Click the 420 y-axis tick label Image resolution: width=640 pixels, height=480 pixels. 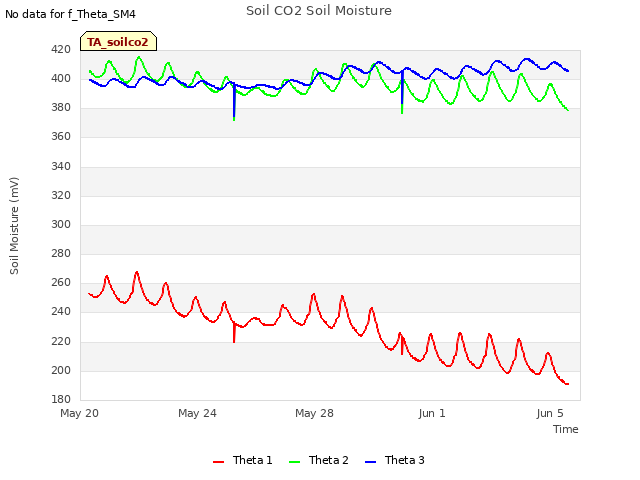click(61, 49)
